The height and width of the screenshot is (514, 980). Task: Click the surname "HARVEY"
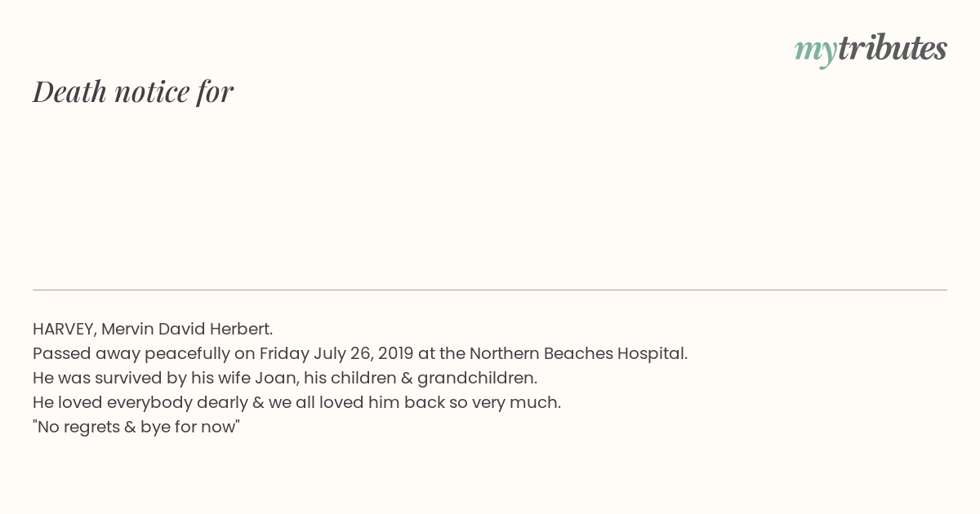pos(65,330)
